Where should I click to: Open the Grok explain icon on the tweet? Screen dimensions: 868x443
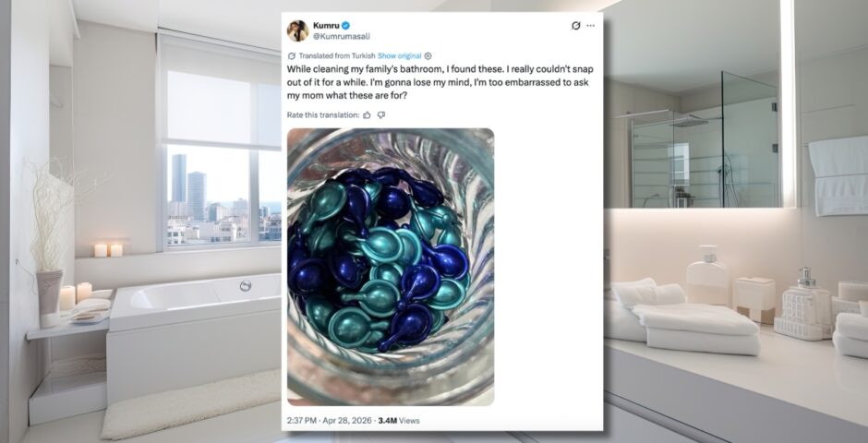click(x=575, y=26)
